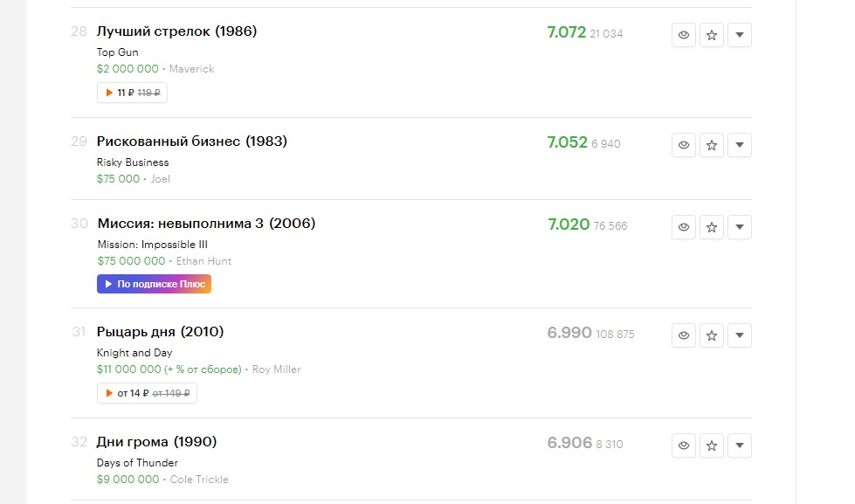Click the star icon for Risky Business
Image resolution: width=855 pixels, height=504 pixels.
click(712, 145)
